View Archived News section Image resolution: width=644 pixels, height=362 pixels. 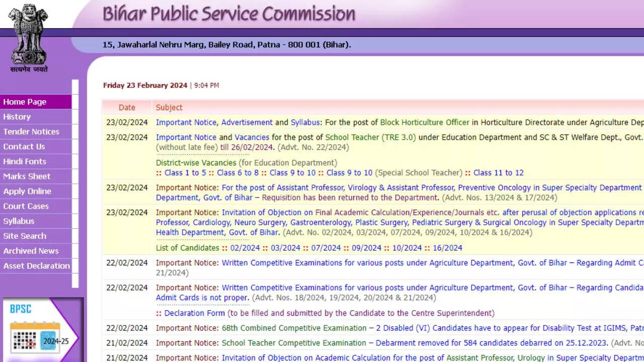[x=31, y=251]
